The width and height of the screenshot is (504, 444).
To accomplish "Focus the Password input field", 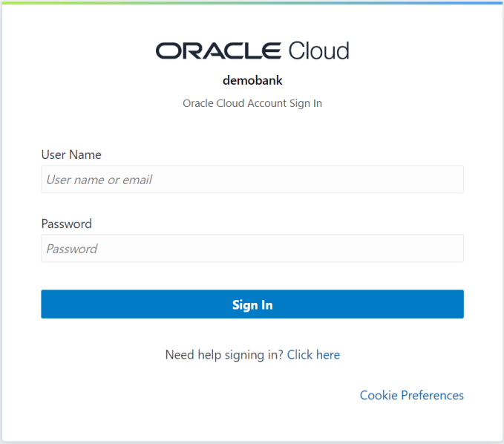I will pyautogui.click(x=252, y=249).
